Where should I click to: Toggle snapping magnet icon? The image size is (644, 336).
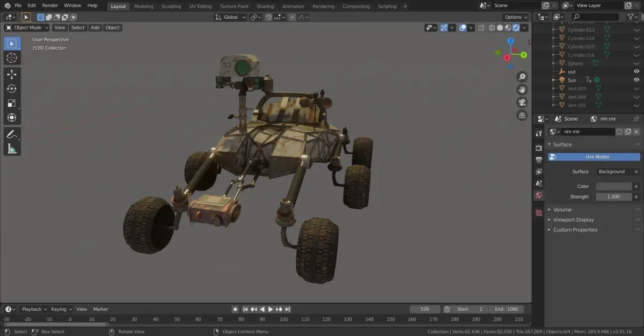click(268, 17)
